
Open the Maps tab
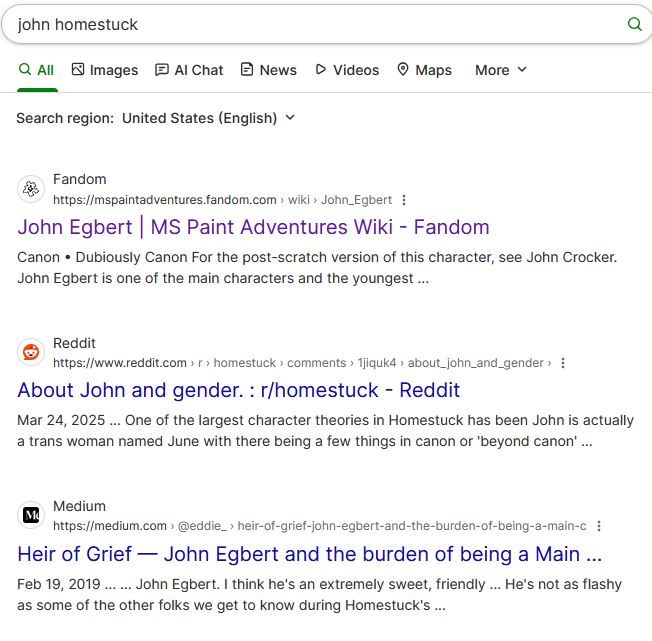point(424,70)
